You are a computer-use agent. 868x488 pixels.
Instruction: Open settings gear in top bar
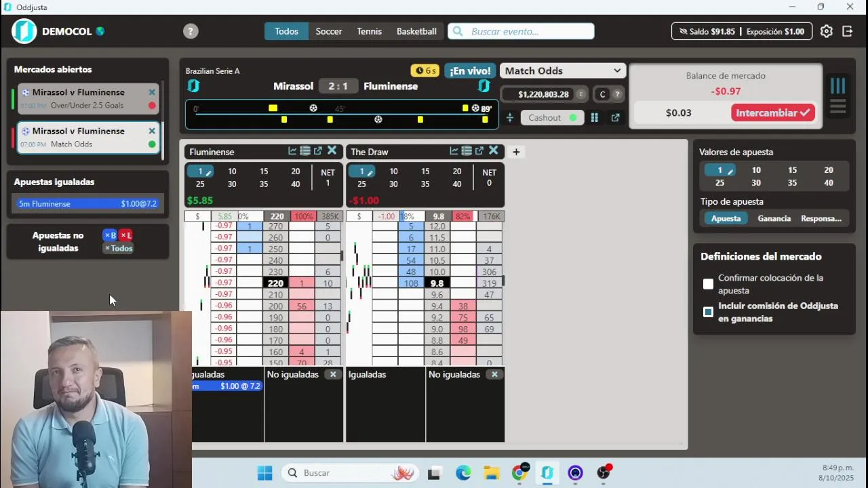(826, 31)
